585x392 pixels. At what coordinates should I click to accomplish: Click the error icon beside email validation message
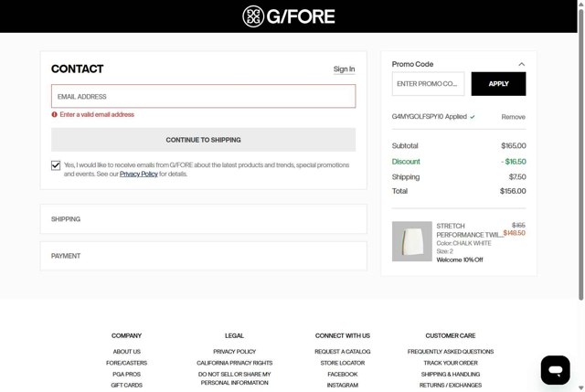coord(54,114)
